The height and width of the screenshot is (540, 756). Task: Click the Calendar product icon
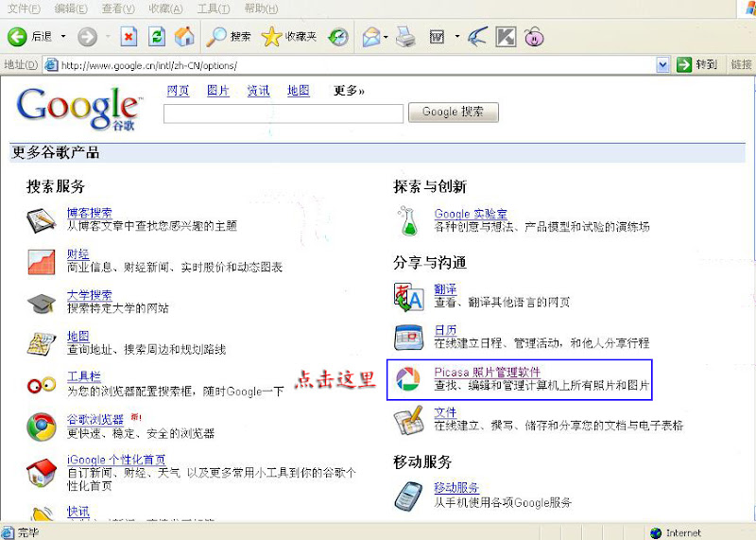point(409,338)
